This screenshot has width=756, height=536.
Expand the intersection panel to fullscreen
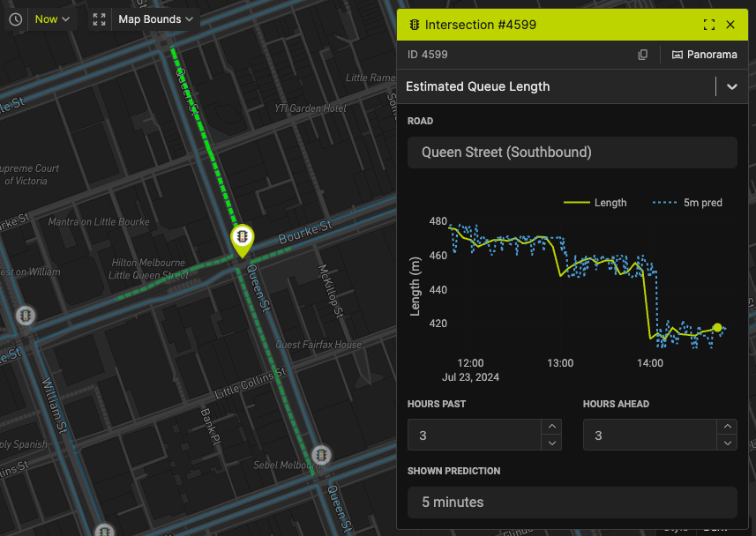(x=709, y=25)
